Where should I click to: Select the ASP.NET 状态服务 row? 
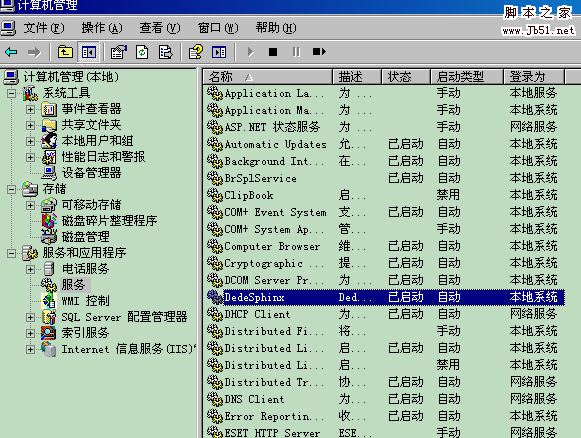point(385,127)
